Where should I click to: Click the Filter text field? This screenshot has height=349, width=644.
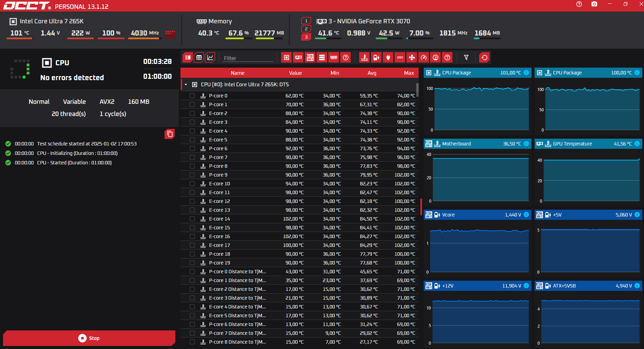248,58
